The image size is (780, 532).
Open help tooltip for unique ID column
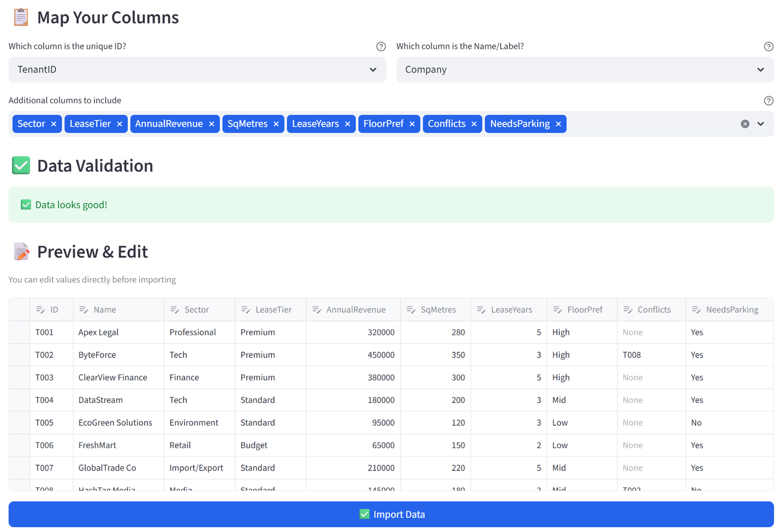pos(381,46)
